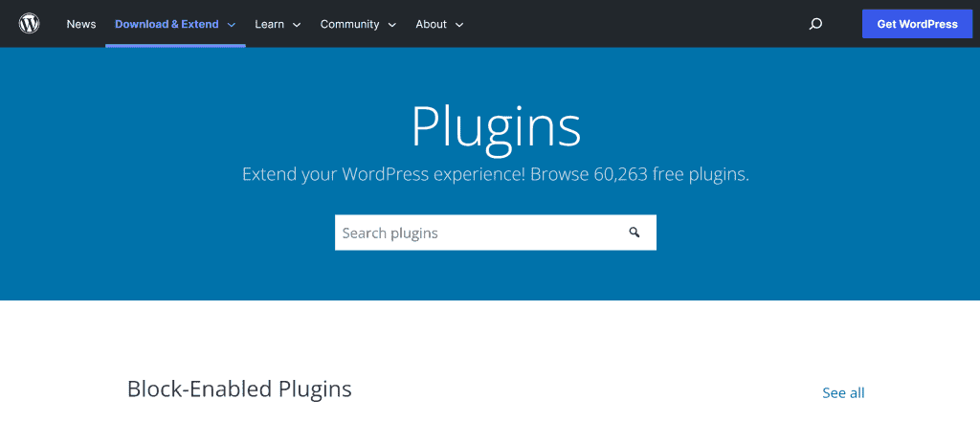
Task: Go to the News menu item
Action: [81, 24]
